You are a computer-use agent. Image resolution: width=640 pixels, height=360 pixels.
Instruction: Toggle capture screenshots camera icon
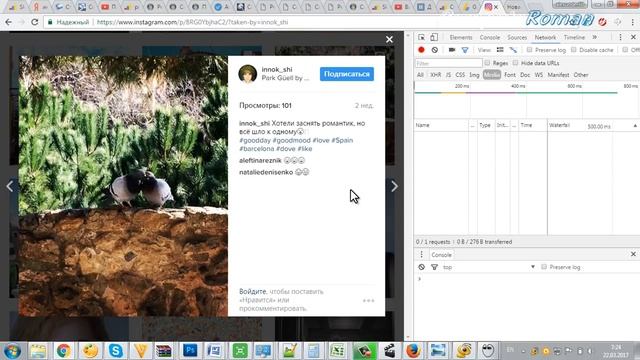pos(451,50)
